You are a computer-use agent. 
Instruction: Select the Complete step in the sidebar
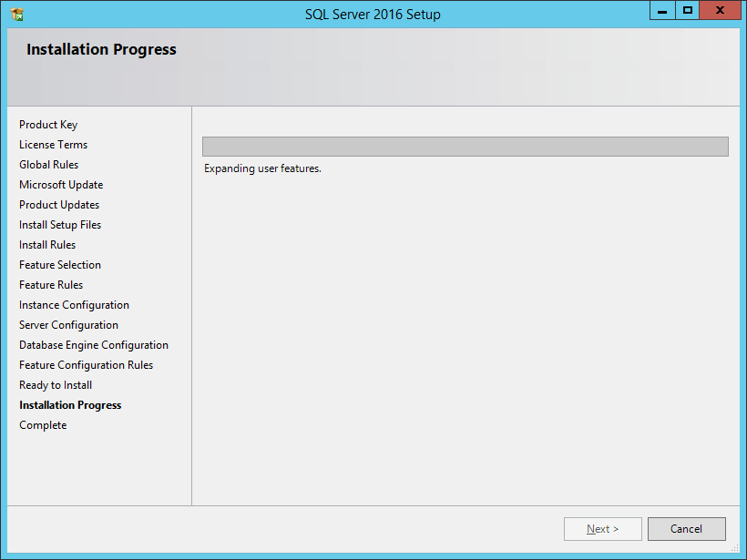click(43, 425)
